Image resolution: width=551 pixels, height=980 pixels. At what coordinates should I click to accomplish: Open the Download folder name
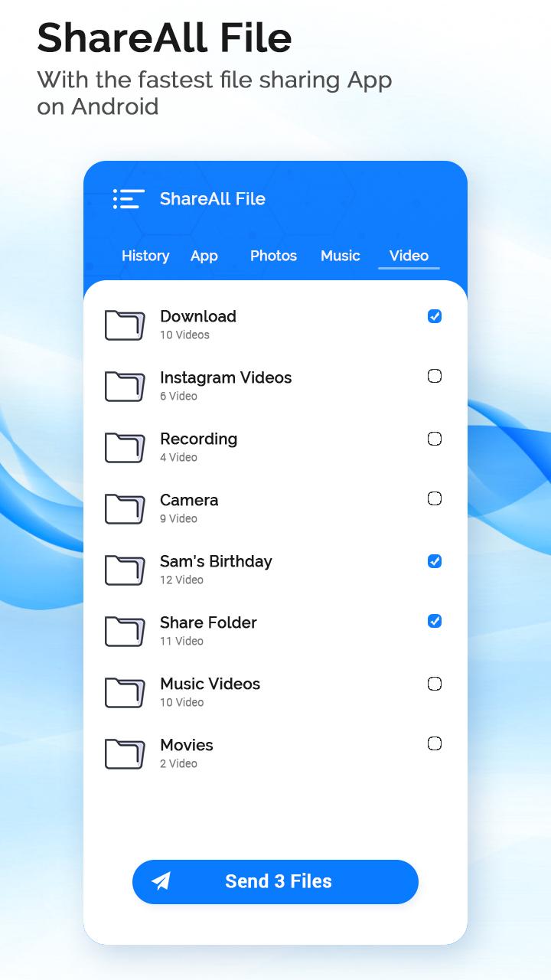pyautogui.click(x=198, y=316)
